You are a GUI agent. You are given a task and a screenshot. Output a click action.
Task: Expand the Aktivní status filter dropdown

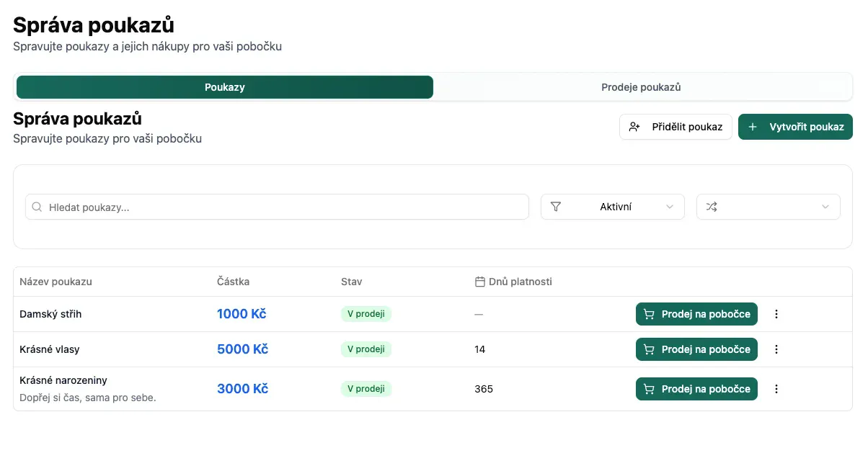(x=670, y=207)
